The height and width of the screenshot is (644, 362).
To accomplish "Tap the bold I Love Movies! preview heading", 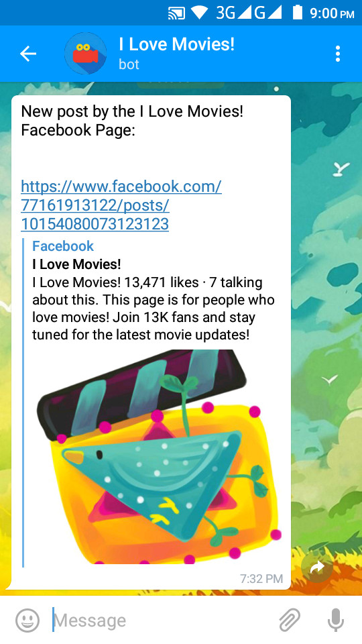I will (76, 264).
